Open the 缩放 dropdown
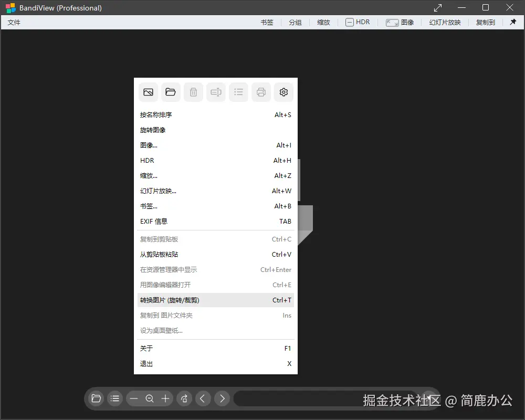Viewport: 525px width, 420px height. click(323, 22)
